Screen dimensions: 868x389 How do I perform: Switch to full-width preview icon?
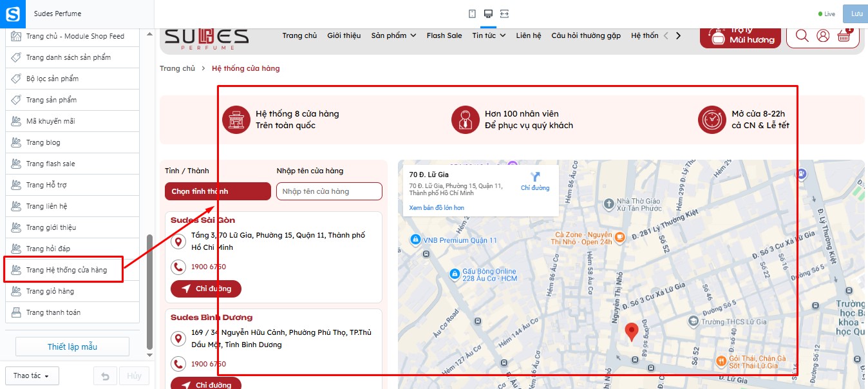pos(504,14)
